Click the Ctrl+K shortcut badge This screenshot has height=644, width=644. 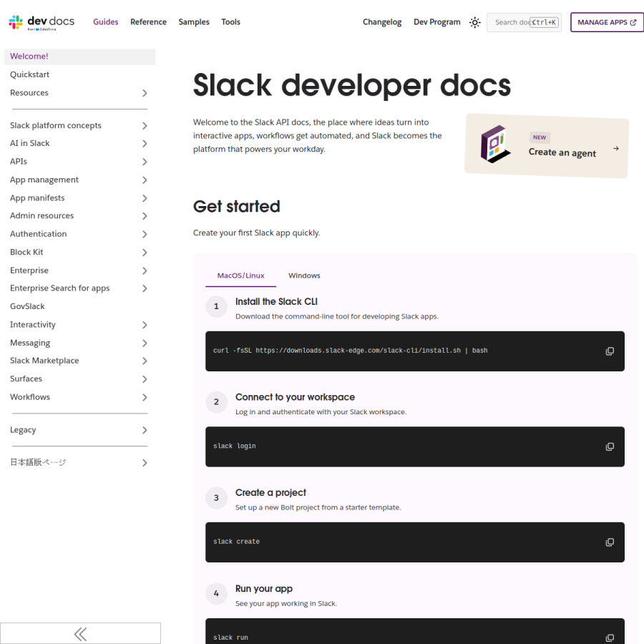545,22
